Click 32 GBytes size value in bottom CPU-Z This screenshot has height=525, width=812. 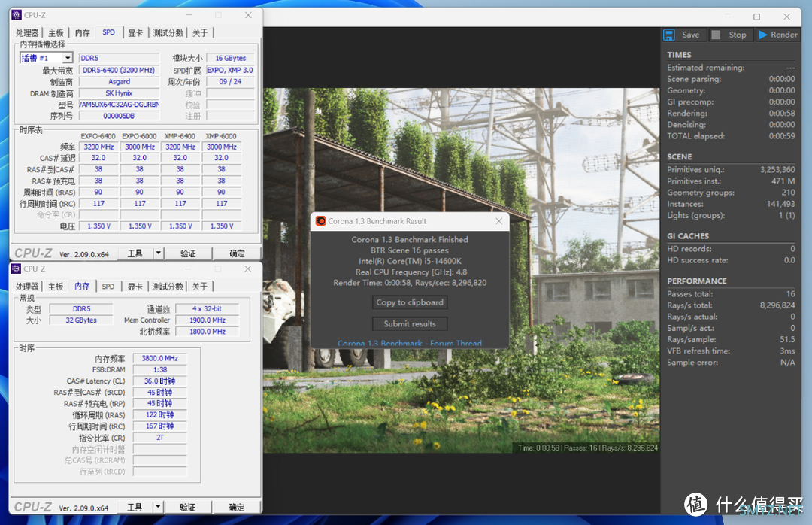pos(81,320)
